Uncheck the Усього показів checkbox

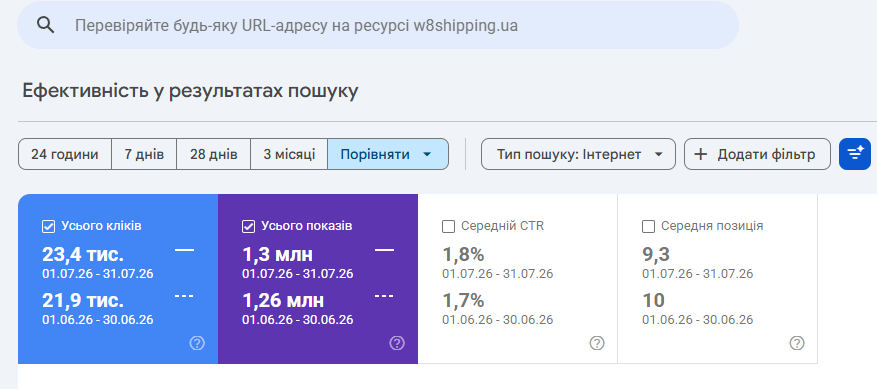(248, 226)
